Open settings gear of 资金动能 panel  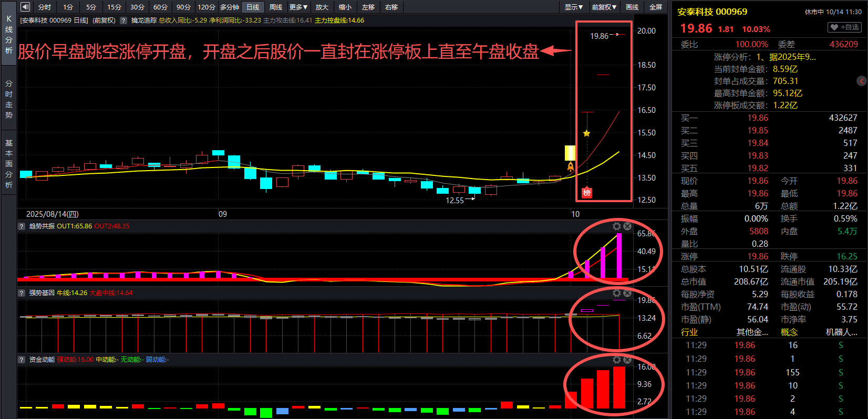point(617,360)
